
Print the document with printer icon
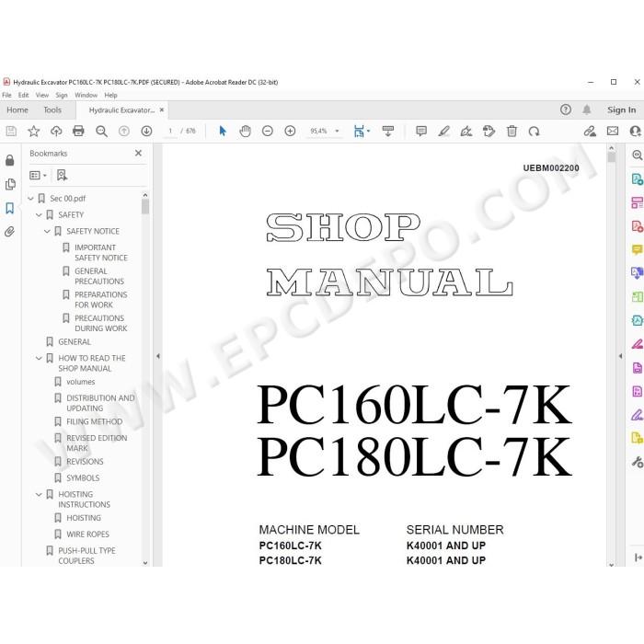pyautogui.click(x=78, y=131)
